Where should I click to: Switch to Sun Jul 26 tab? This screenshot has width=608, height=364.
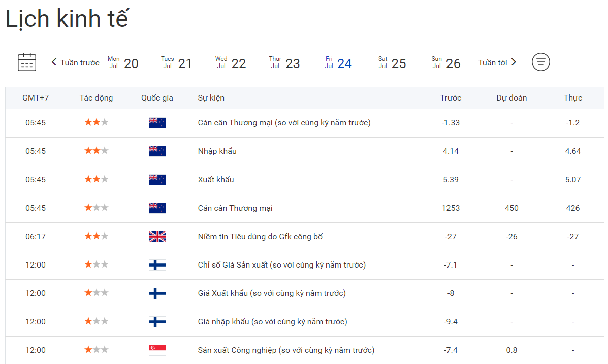(x=446, y=63)
